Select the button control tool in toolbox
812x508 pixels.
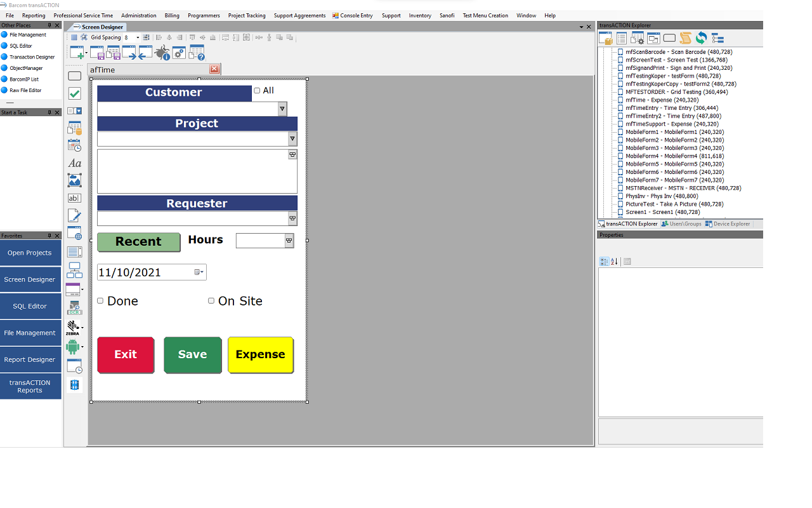74,76
